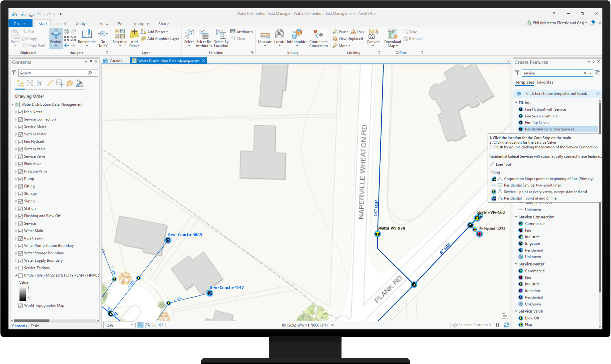Screen dimensions: 611x364
Task: Click the Lock labels button
Action: coord(358,32)
